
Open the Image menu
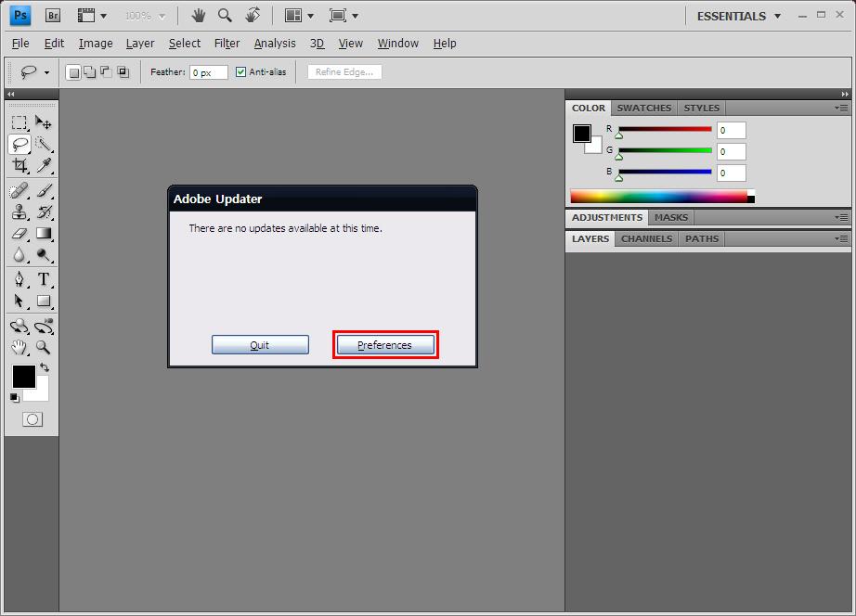coord(96,43)
